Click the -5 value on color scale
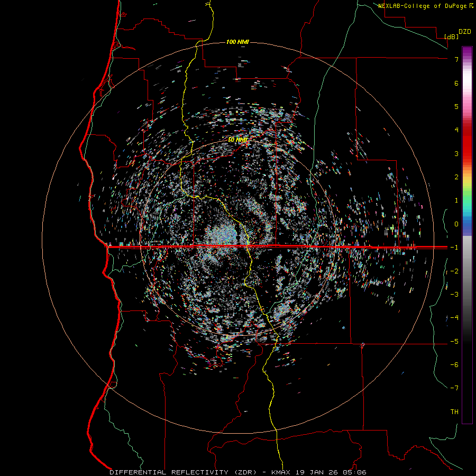This screenshot has height=476, width=476. pos(454,342)
